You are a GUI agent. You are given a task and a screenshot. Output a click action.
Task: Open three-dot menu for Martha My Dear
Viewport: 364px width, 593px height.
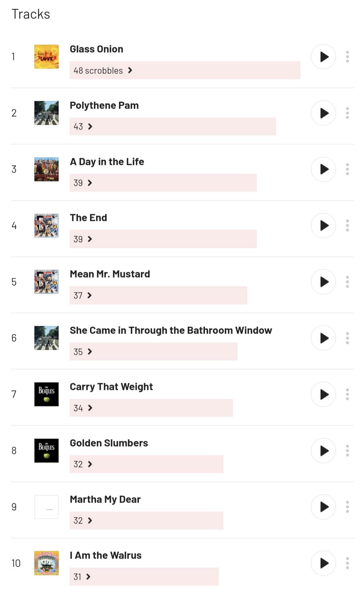click(x=347, y=507)
